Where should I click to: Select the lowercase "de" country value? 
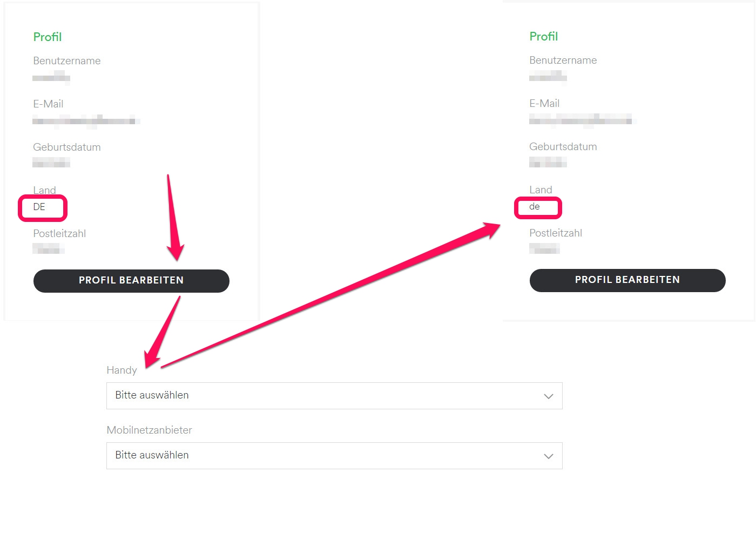[535, 206]
